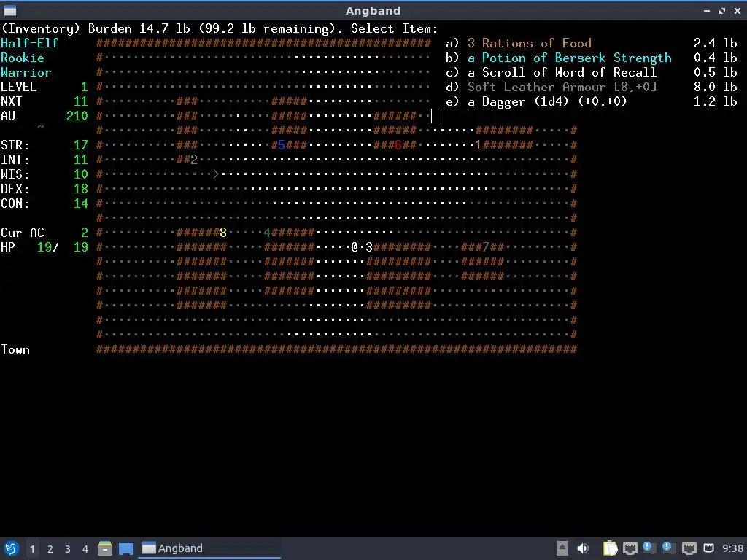This screenshot has width=747, height=560.
Task: Click the 8.0 lb armour weight
Action: [715, 87]
